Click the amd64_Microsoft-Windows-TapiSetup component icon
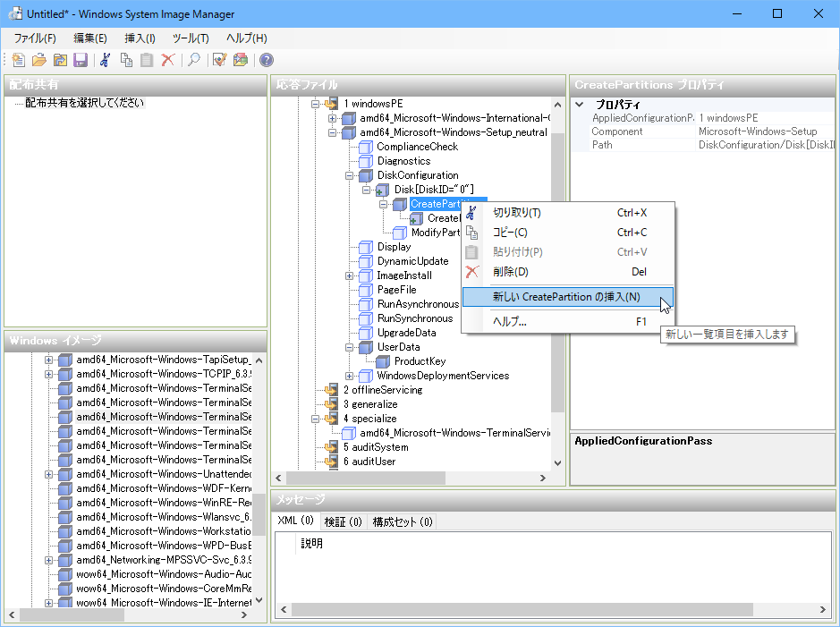Viewport: 840px width, 627px height. pyautogui.click(x=65, y=360)
